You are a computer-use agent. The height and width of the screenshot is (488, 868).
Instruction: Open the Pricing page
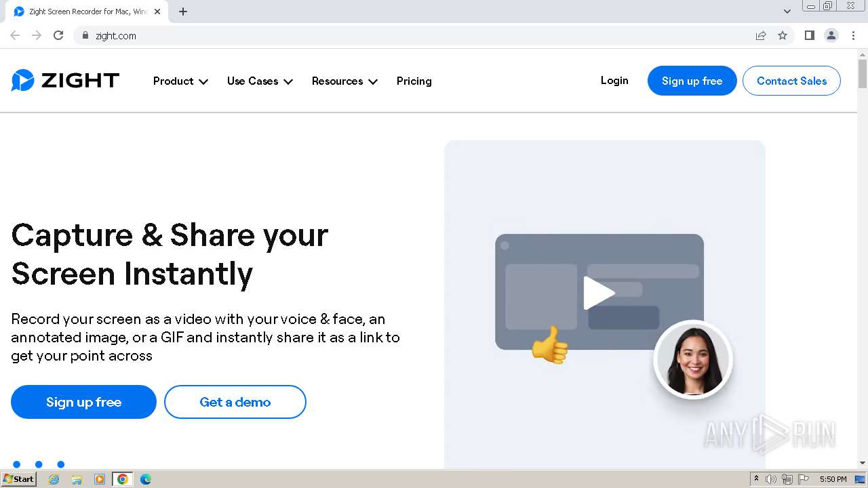(x=414, y=81)
